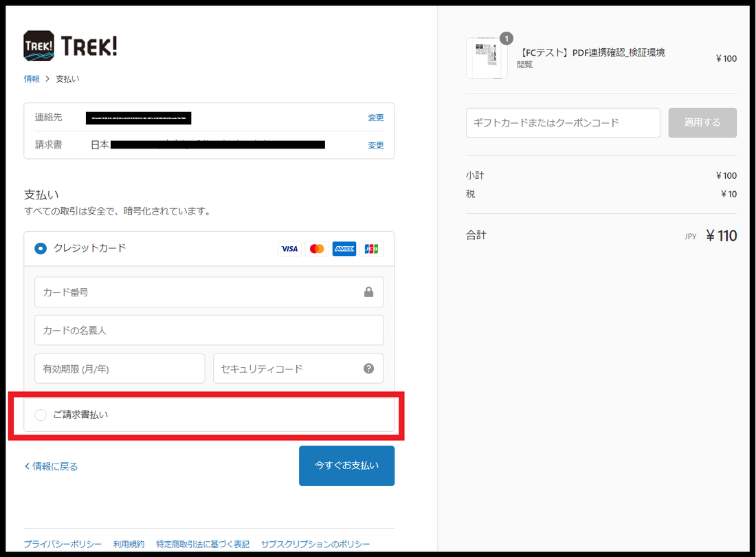Viewport: 756px width, 557px height.
Task: Open the 特定商取引法に基づく表記 link
Action: [203, 544]
